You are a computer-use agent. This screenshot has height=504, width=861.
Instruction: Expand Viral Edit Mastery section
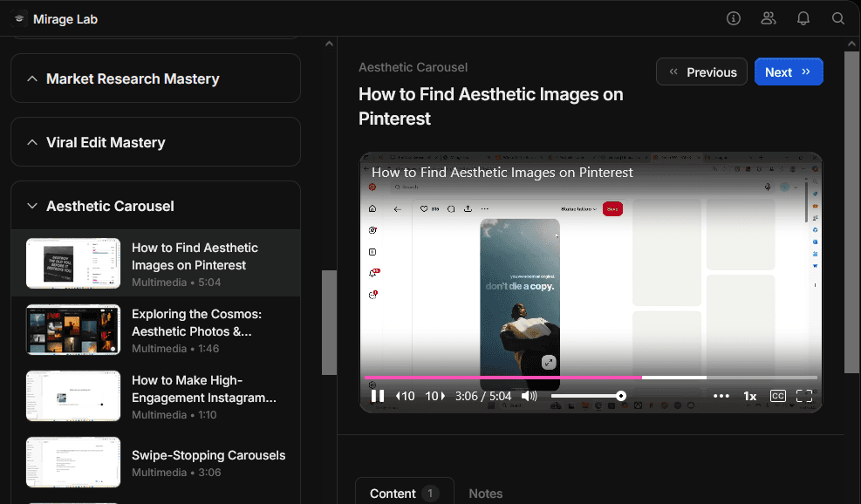pyautogui.click(x=155, y=142)
